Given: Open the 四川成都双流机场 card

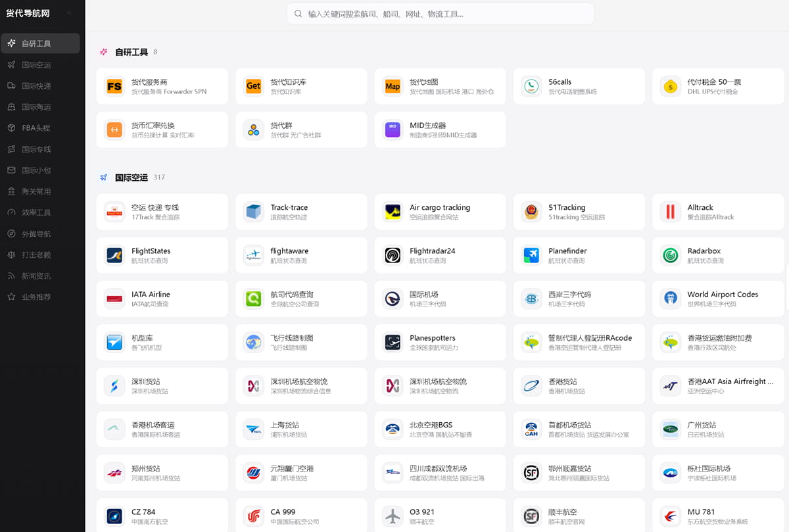Looking at the screenshot, I should click(x=440, y=473).
